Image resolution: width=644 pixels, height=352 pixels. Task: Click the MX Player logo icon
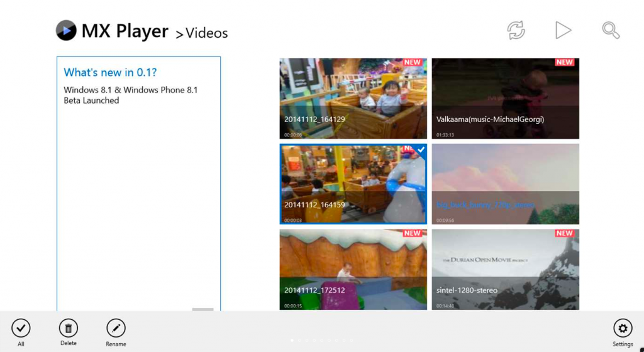click(x=66, y=30)
